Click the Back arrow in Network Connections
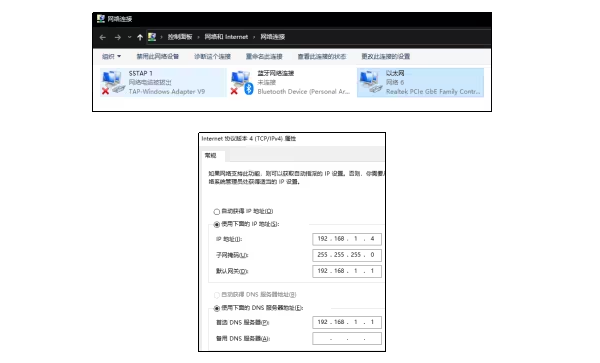Viewport: 600px width, 363px height. coord(103,37)
